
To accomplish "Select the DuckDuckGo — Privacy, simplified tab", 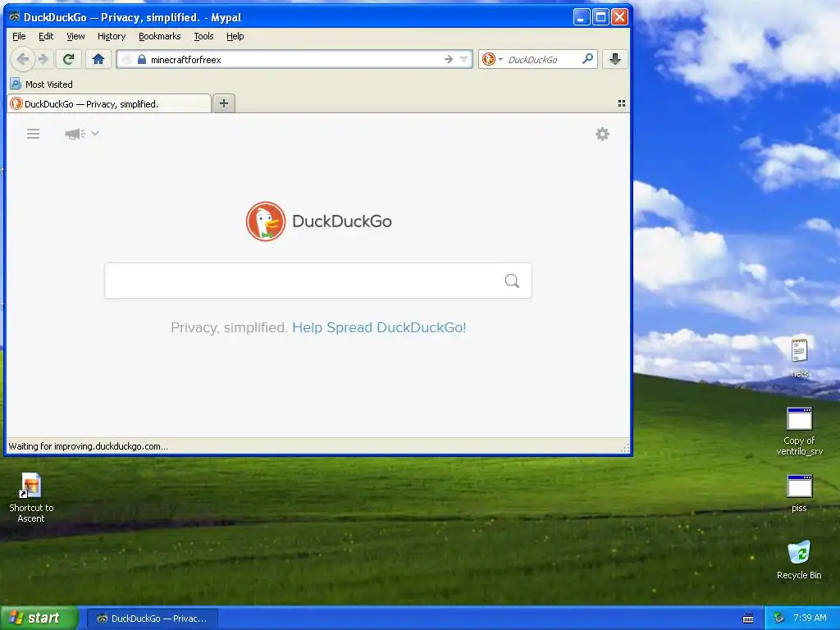I will [109, 104].
